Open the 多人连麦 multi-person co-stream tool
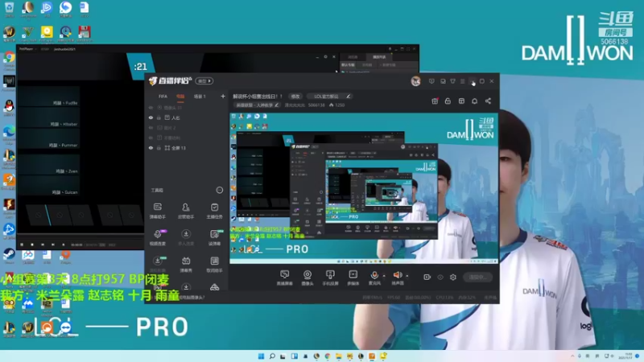The height and width of the screenshot is (362, 644). 186,237
